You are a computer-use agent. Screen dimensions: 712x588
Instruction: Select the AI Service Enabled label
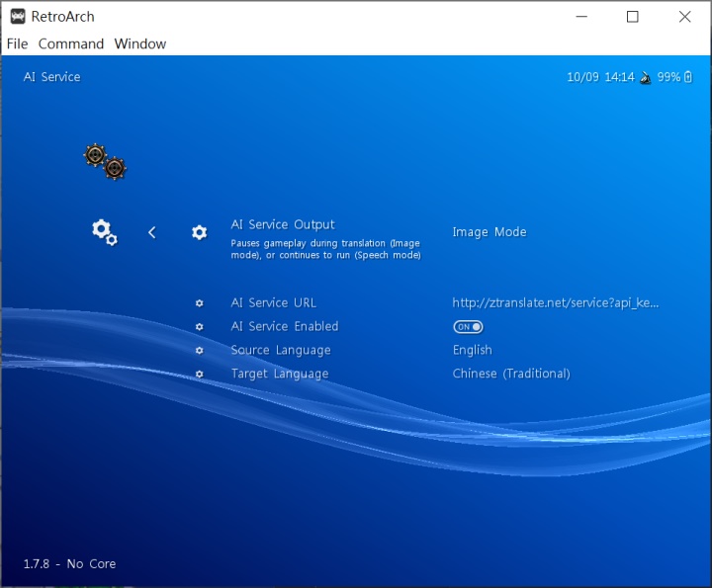285,326
